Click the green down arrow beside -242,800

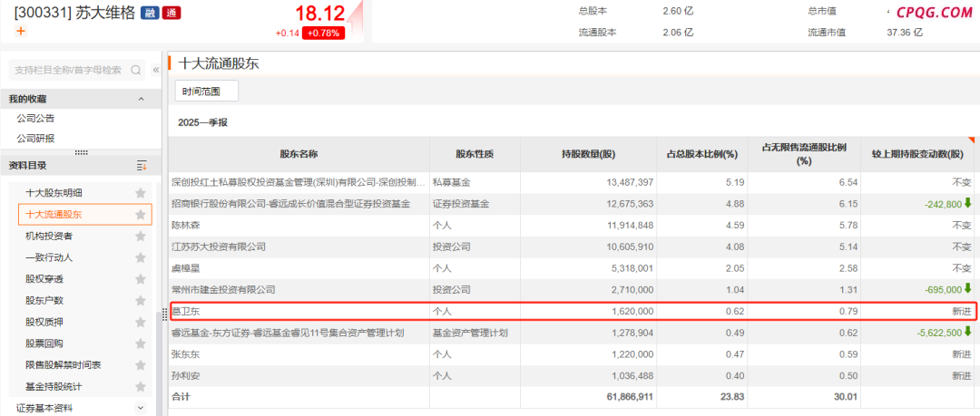point(968,203)
